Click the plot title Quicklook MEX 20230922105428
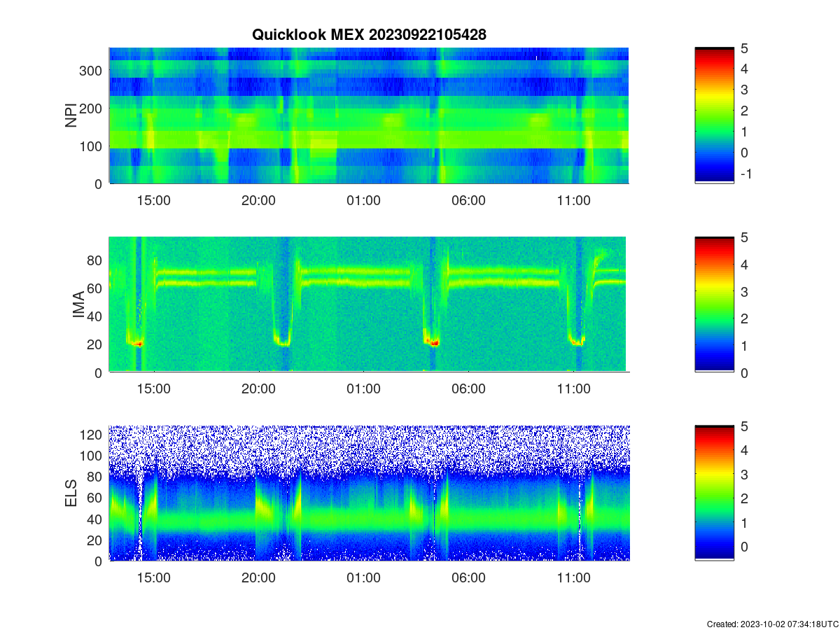Viewport: 840px width, 630px height. pyautogui.click(x=369, y=34)
